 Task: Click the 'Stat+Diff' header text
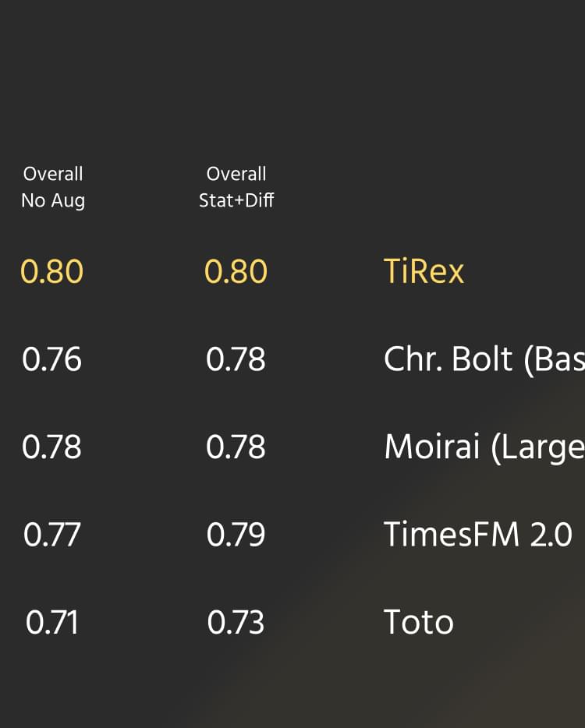(236, 200)
